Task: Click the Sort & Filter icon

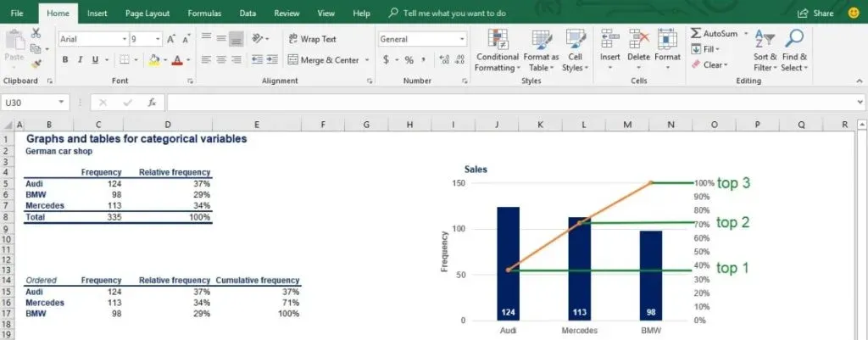Action: click(765, 40)
